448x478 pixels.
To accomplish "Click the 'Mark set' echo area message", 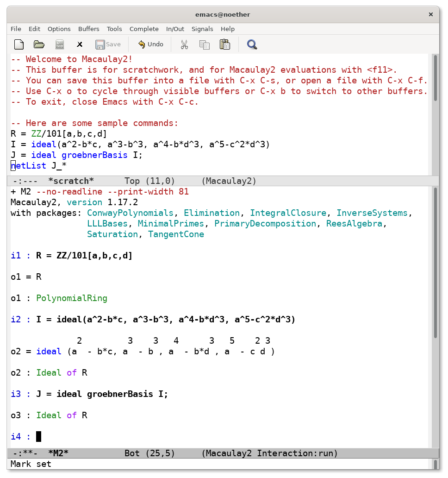I will 31,464.
